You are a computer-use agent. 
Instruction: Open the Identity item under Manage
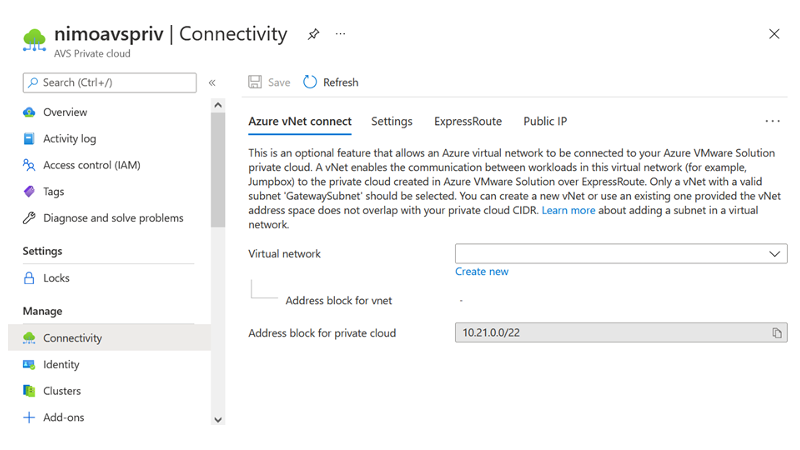61,365
